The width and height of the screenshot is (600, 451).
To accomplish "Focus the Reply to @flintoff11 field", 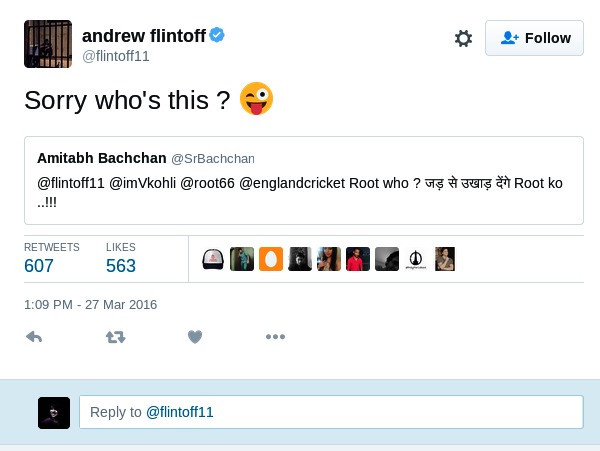I will 331,412.
